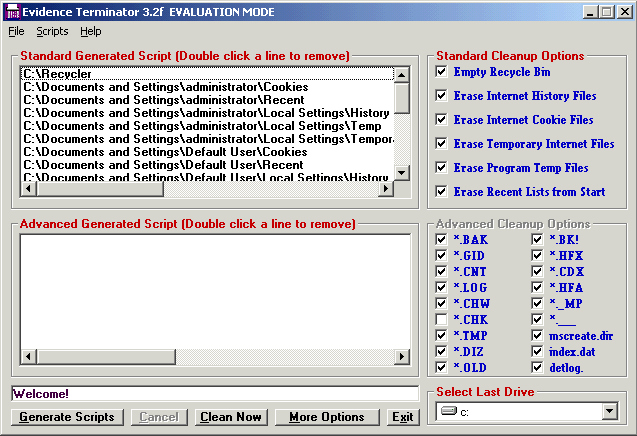The height and width of the screenshot is (436, 637).
Task: Open the File menu
Action: (x=16, y=31)
